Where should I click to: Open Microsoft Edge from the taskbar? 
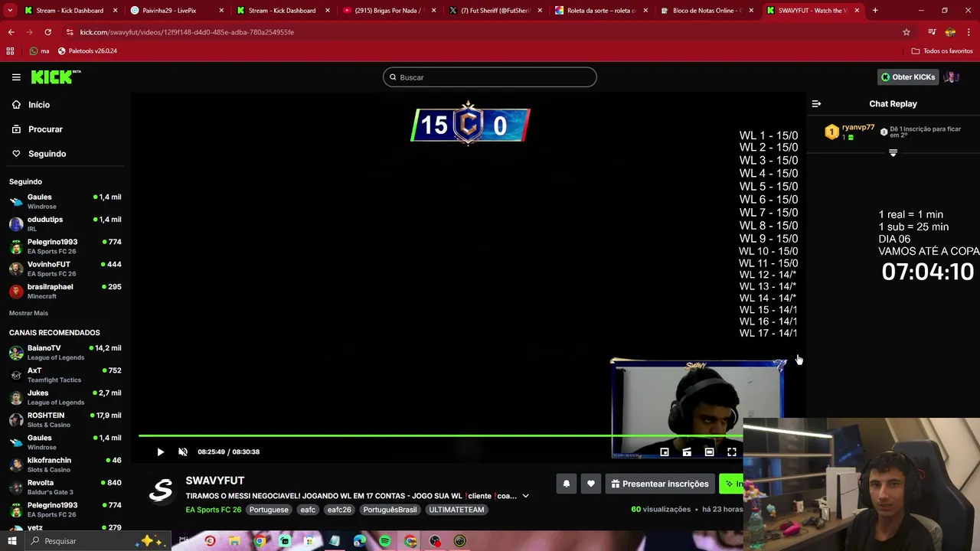(x=360, y=541)
